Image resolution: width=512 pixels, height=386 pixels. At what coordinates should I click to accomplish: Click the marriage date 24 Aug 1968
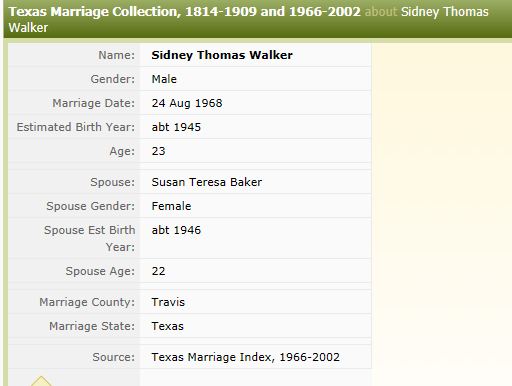pos(187,103)
